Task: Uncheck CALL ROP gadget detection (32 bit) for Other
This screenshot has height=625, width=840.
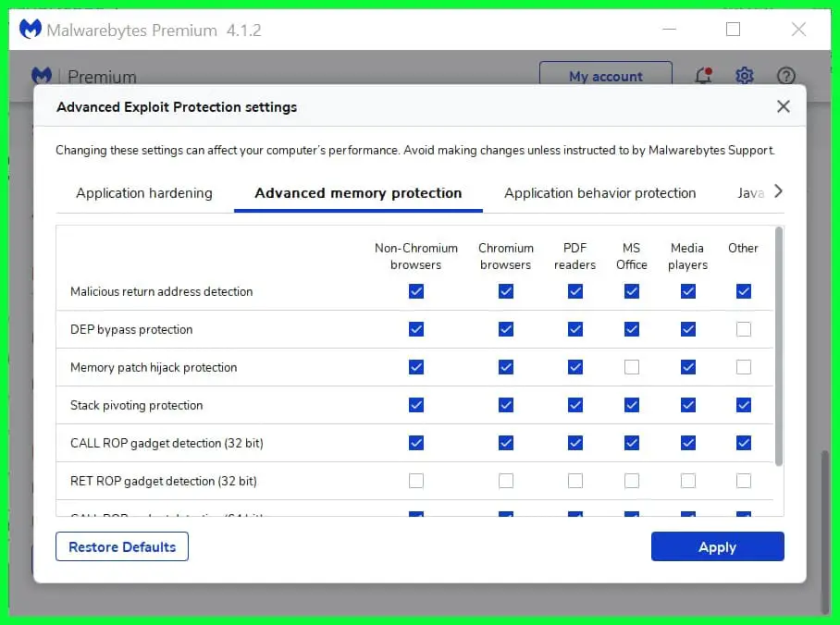Action: tap(744, 444)
